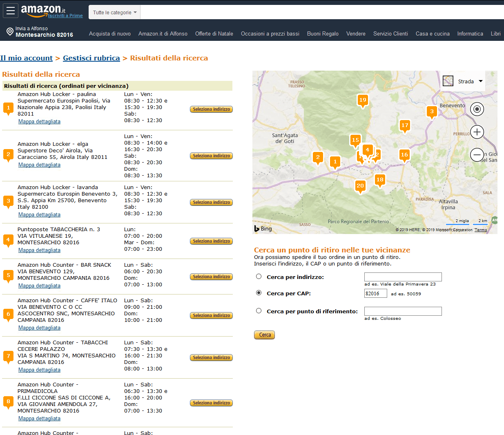Click the CAP input field
The image size is (504, 435).
375,293
